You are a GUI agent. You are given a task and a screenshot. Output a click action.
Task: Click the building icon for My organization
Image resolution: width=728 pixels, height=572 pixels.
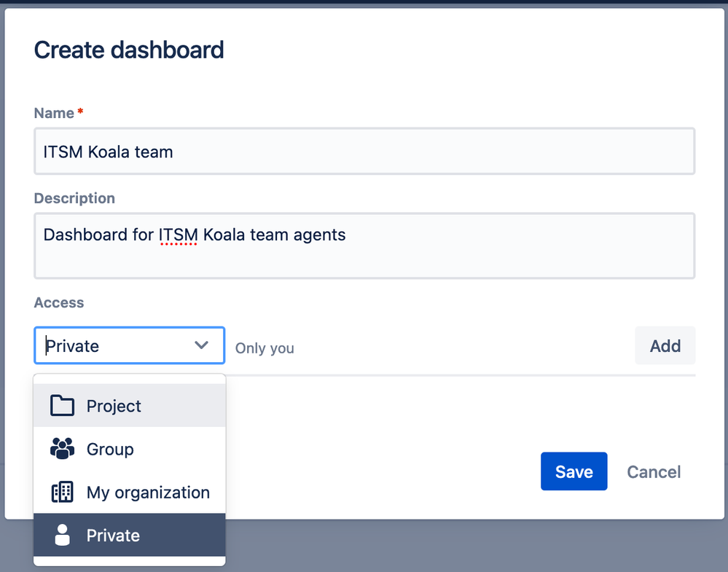point(62,493)
